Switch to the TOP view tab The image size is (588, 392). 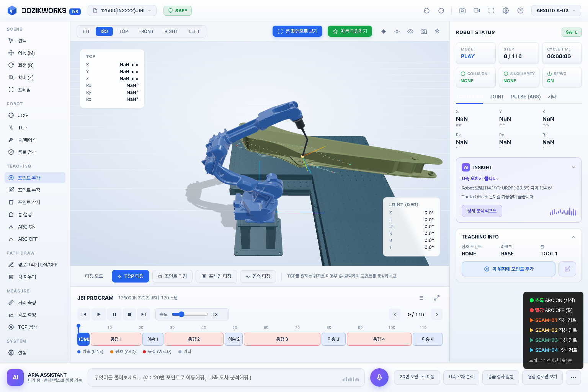point(123,31)
